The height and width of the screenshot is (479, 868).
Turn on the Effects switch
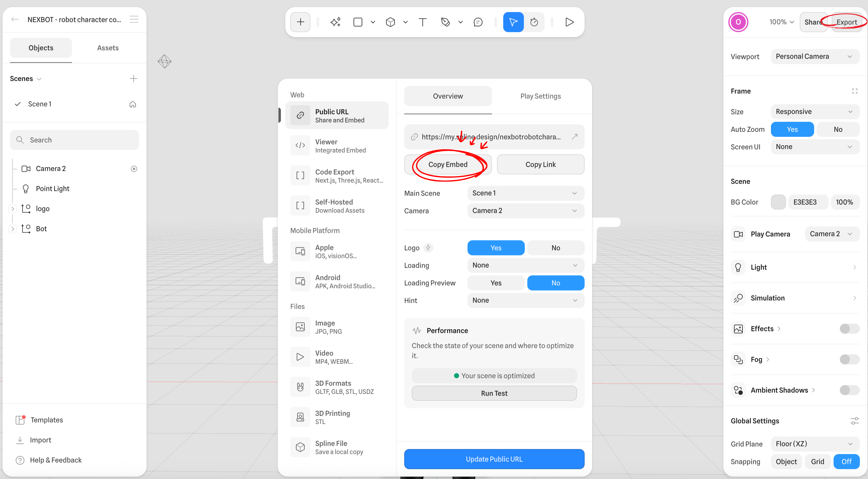849,329
